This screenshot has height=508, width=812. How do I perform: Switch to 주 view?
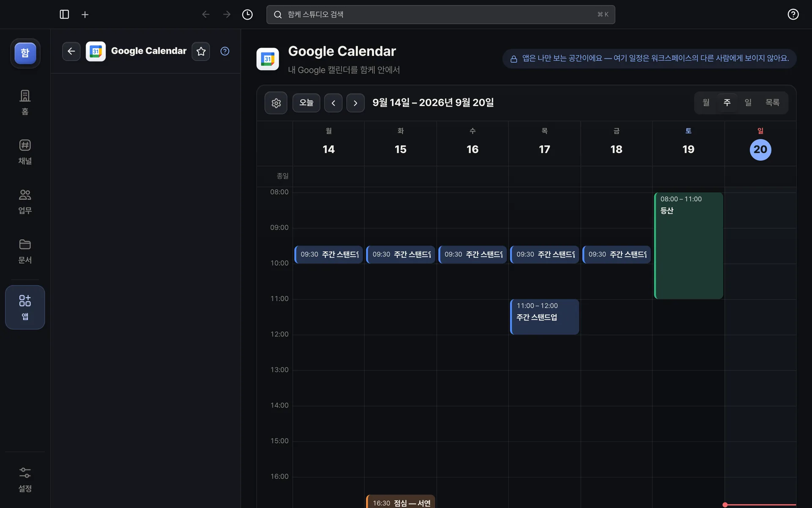pos(727,102)
